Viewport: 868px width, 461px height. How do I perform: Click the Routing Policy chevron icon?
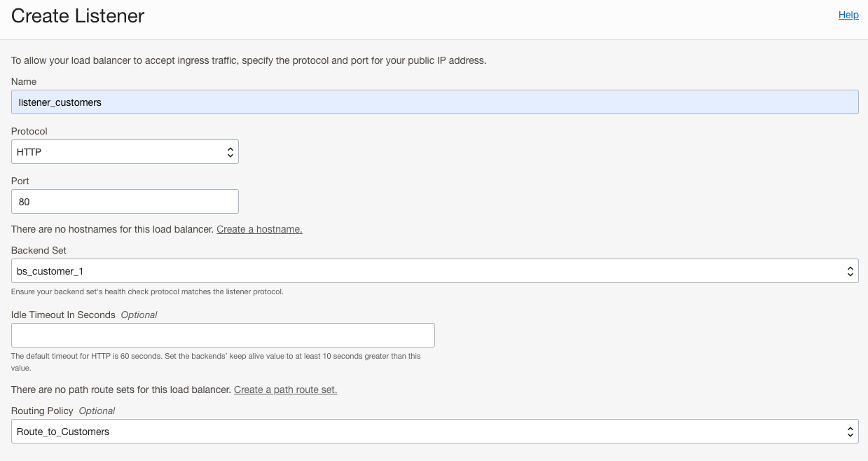tap(850, 431)
